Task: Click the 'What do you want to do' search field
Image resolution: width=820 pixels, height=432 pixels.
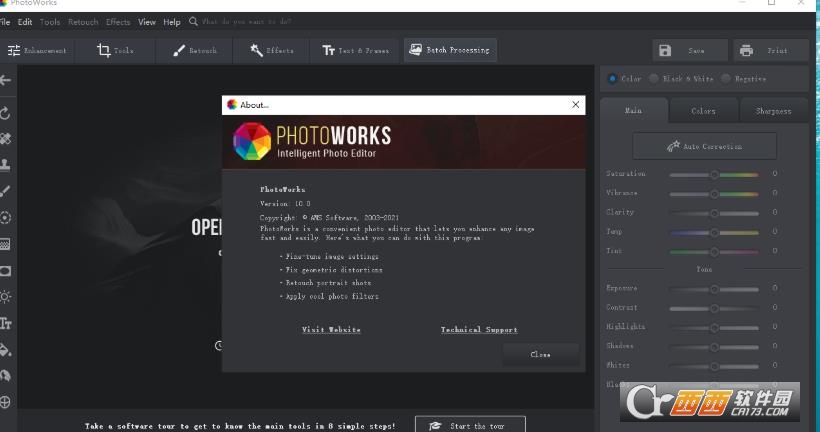Action: 246,21
